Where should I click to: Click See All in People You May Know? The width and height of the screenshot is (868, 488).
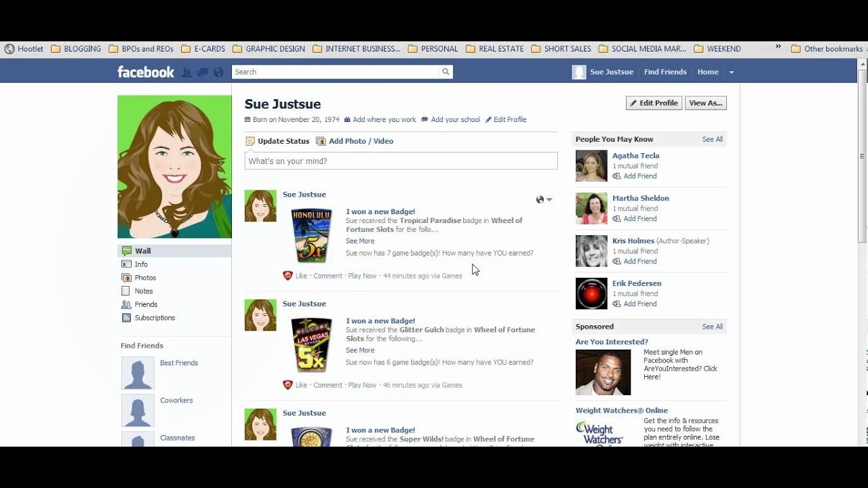click(712, 139)
